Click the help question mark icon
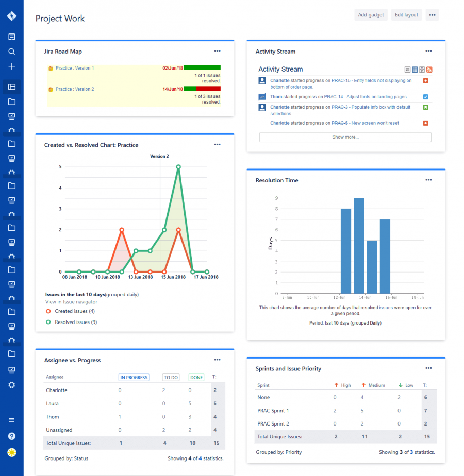Image resolution: width=464 pixels, height=476 pixels. click(x=12, y=436)
